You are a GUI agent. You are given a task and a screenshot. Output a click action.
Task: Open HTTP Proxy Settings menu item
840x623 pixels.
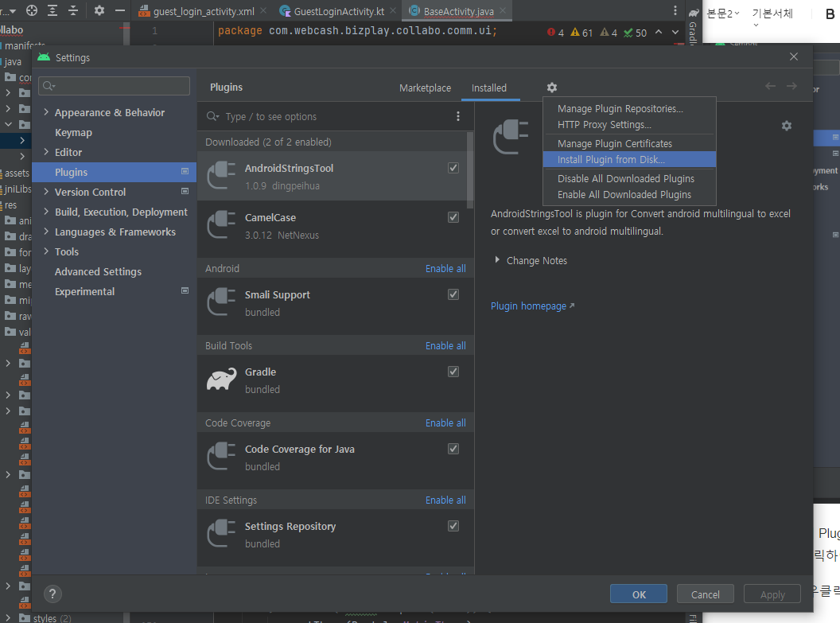coord(629,125)
